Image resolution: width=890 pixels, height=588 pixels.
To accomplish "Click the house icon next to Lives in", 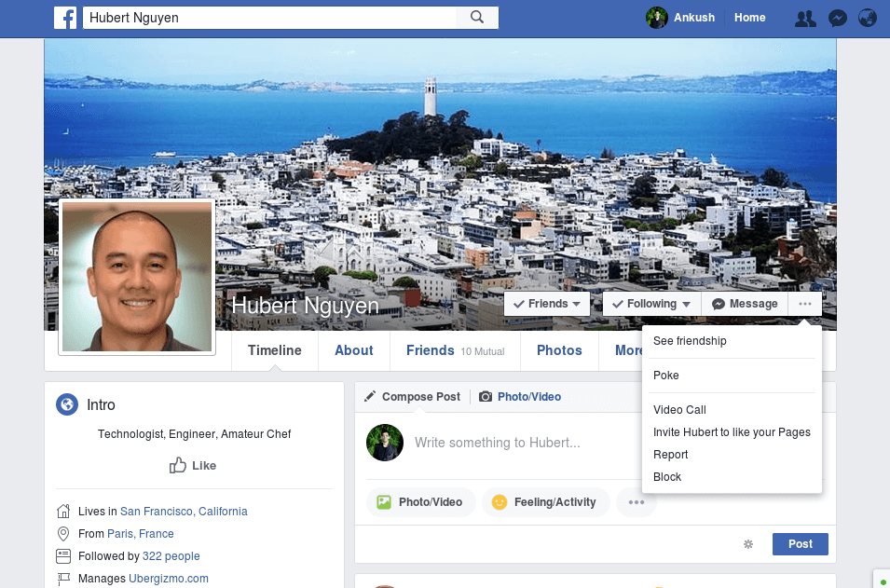I will [63, 512].
